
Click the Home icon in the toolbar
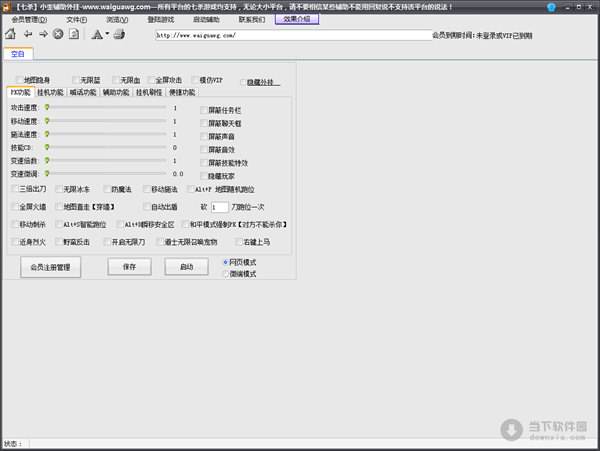coord(11,34)
